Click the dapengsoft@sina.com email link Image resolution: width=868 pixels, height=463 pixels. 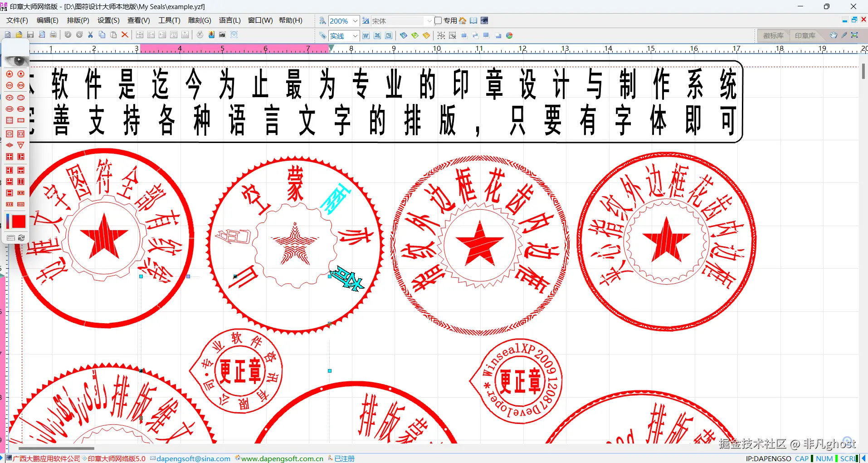coord(193,458)
